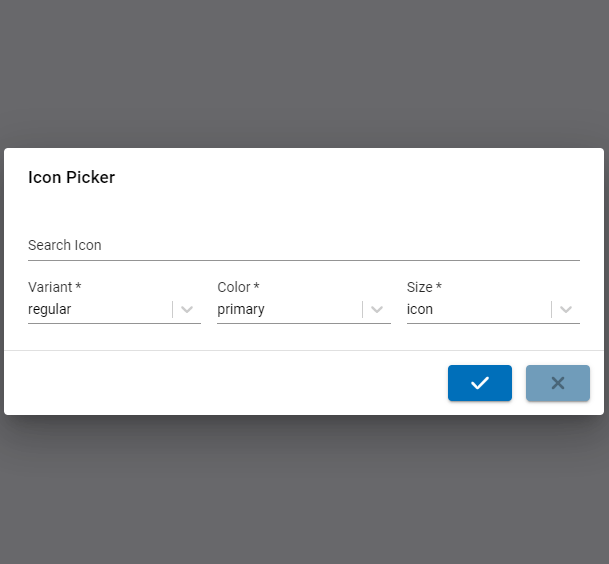The width and height of the screenshot is (609, 564).
Task: Click the empty space right of "regular" text
Action: point(120,310)
